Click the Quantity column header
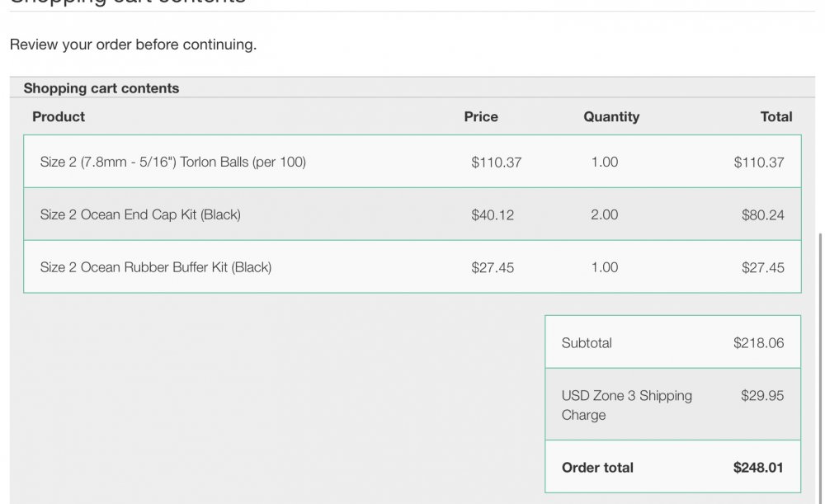The height and width of the screenshot is (504, 825). coord(611,117)
